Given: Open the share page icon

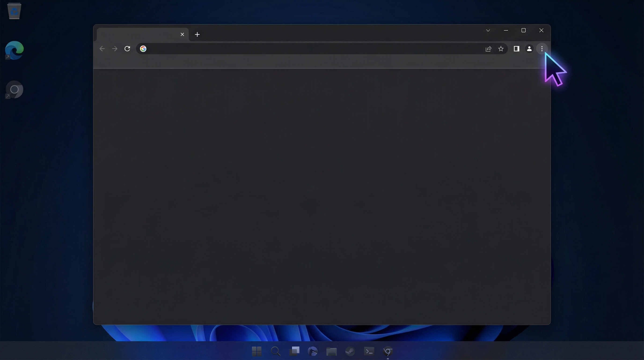Looking at the screenshot, I should [x=488, y=49].
